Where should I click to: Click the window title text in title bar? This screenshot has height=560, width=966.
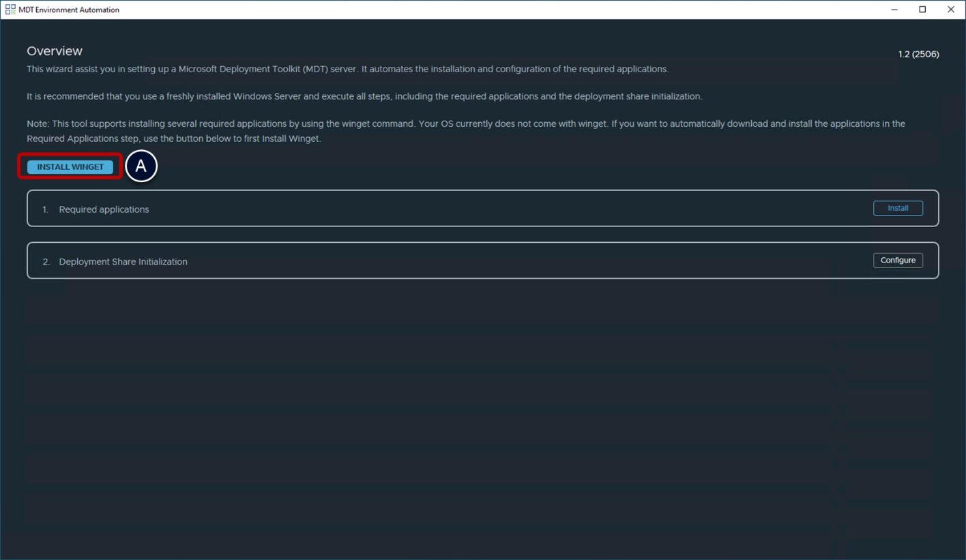point(69,10)
